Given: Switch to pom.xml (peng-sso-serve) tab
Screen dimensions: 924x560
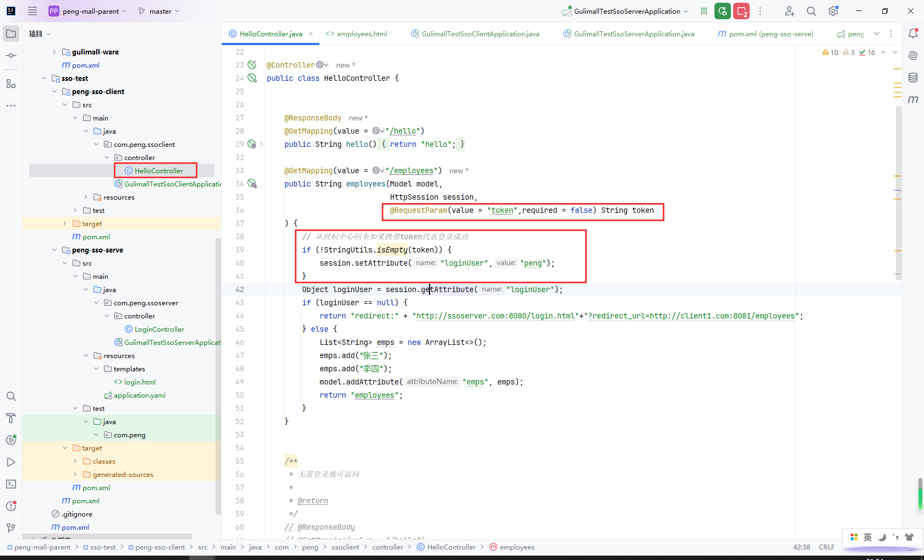Looking at the screenshot, I should (766, 34).
